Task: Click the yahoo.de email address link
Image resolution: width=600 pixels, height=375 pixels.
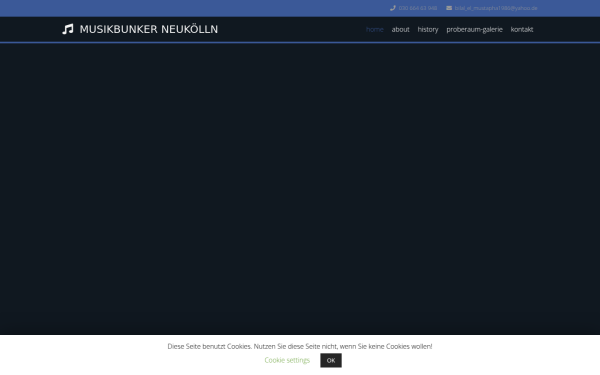Action: point(496,8)
